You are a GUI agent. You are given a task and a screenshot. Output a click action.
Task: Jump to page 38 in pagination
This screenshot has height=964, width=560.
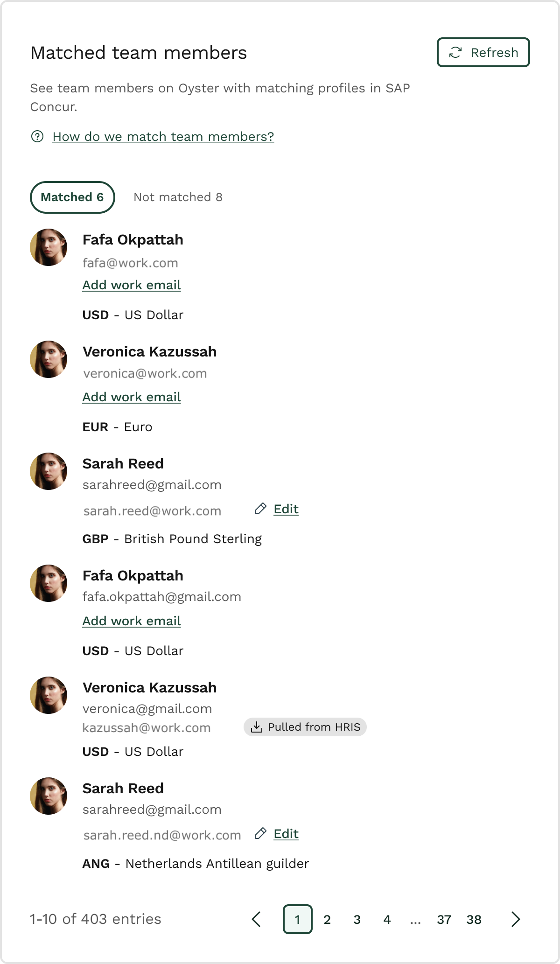point(474,919)
